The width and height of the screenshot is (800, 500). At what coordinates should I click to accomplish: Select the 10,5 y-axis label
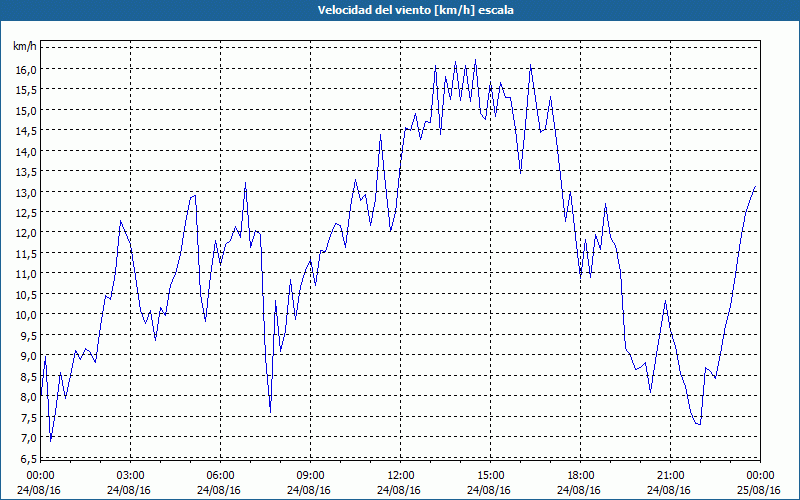tap(27, 294)
